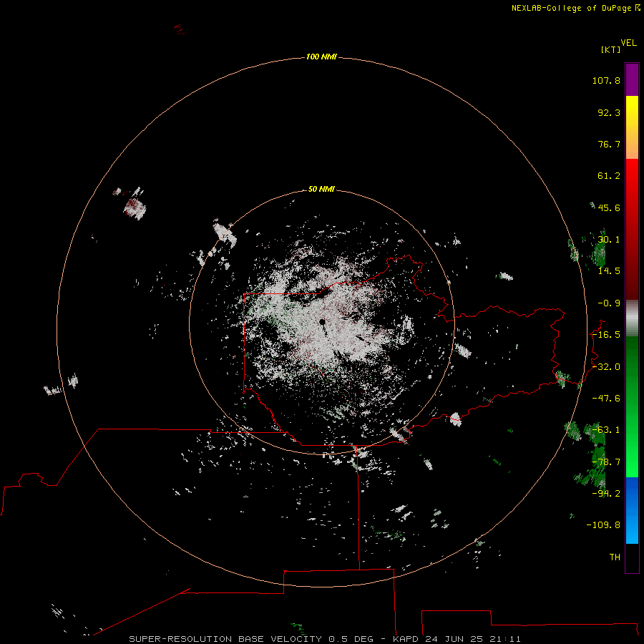Click the TH legend label
Viewport: 644px width, 644px height.
pyautogui.click(x=615, y=557)
